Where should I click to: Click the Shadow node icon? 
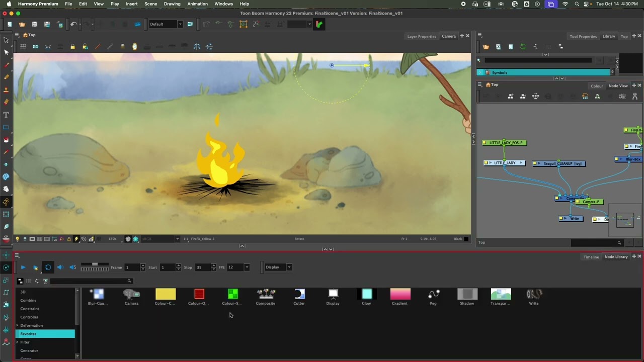click(467, 294)
